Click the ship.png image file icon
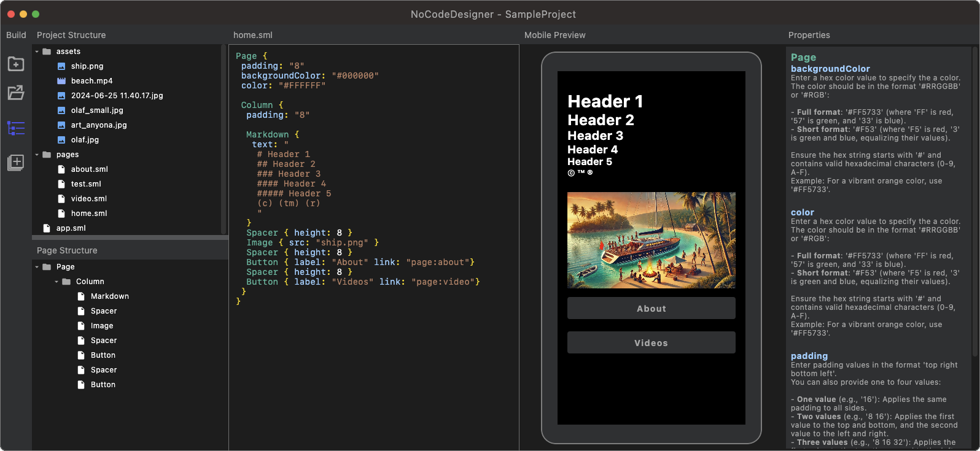 (x=61, y=66)
